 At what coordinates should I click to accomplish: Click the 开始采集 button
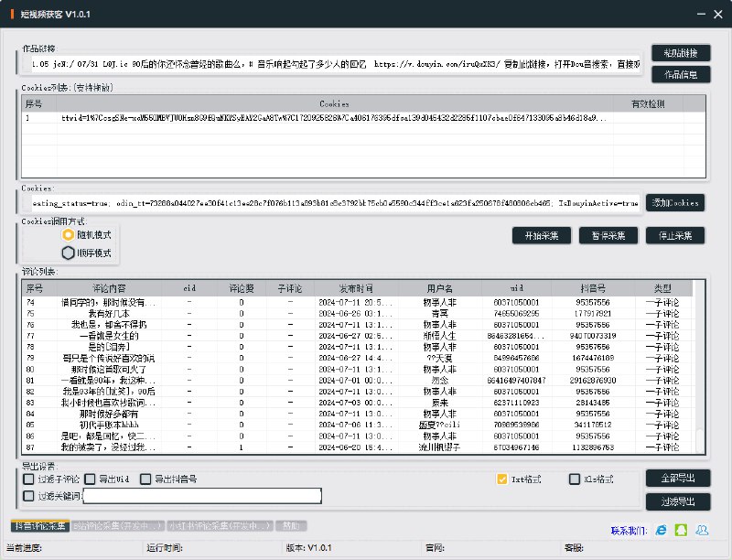click(542, 235)
